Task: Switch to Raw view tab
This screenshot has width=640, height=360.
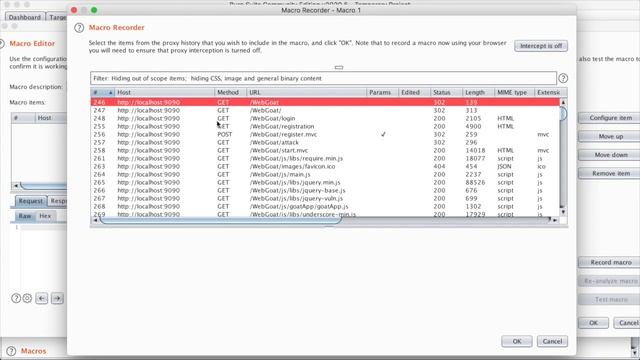Action: (25, 216)
